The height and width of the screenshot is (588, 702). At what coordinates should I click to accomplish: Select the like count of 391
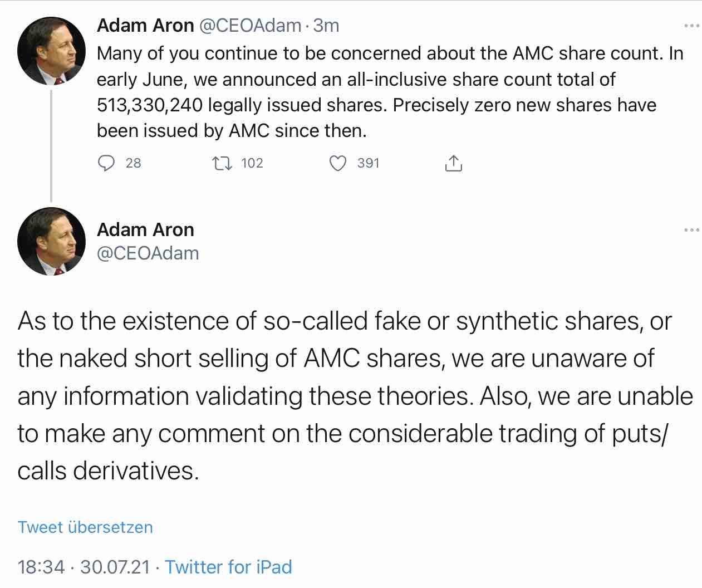click(368, 163)
